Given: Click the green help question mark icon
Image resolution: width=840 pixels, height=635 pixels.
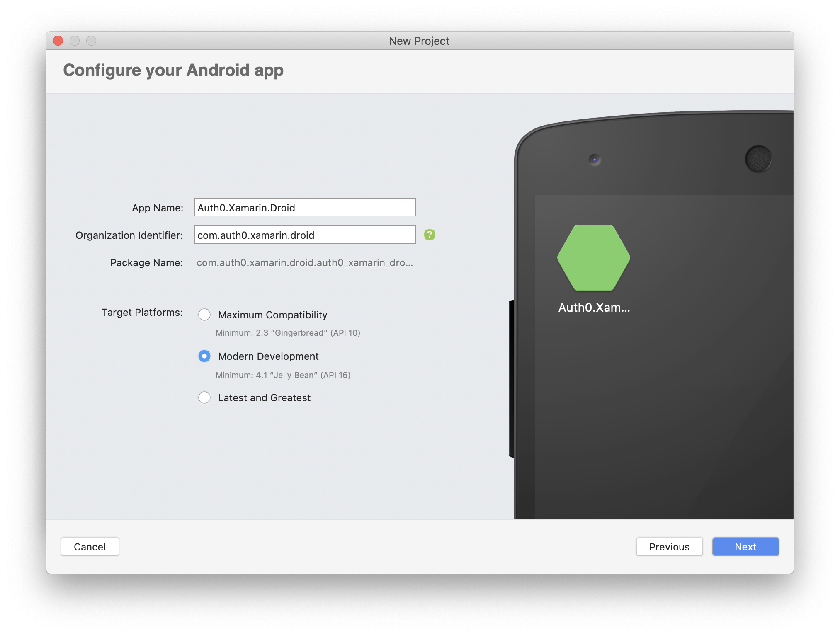Looking at the screenshot, I should [x=429, y=235].
